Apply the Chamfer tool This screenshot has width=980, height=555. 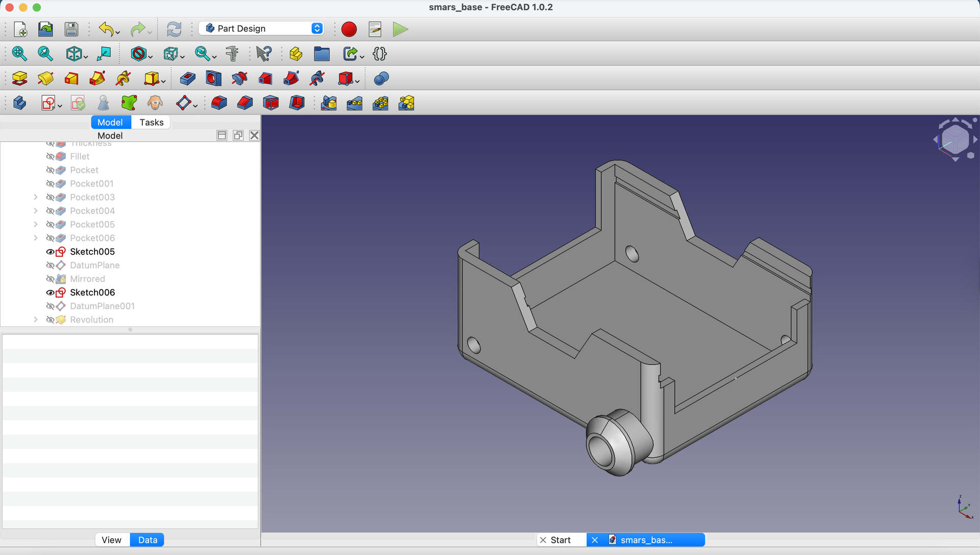click(245, 103)
